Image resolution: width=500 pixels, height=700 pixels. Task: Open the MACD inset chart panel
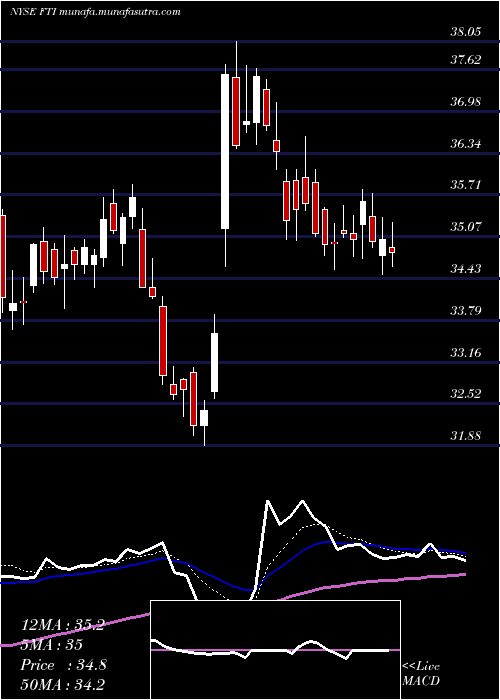pyautogui.click(x=275, y=650)
